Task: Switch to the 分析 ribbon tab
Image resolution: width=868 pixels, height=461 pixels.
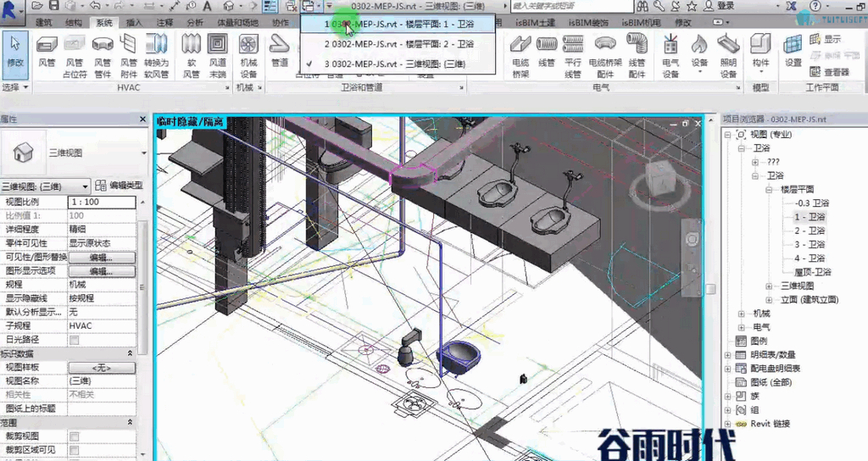Action: pyautogui.click(x=195, y=22)
